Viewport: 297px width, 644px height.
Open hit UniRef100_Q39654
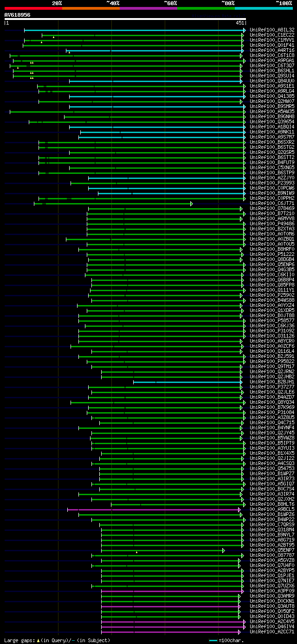272,122
